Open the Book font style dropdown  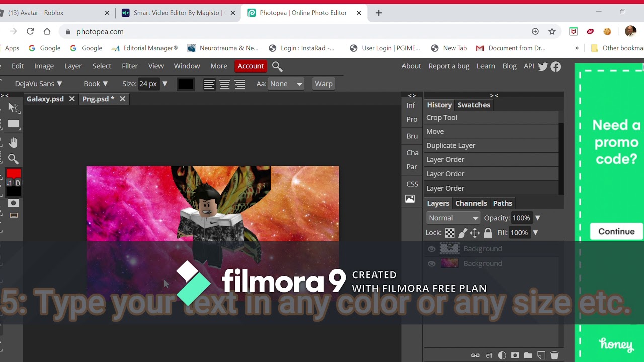tap(96, 84)
